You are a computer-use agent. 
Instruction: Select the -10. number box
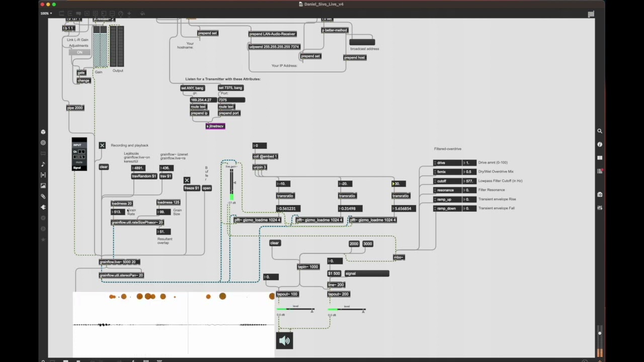283,184
